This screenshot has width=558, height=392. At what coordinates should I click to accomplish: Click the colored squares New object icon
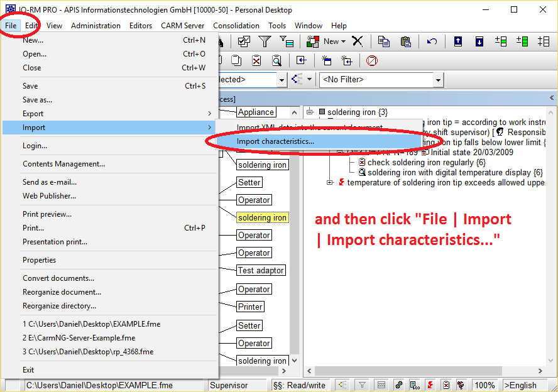coord(313,41)
